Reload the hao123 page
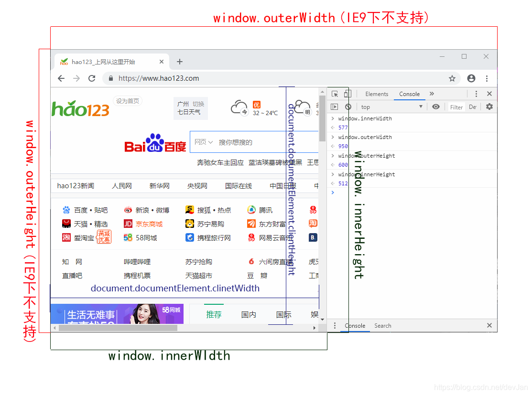The height and width of the screenshot is (396, 532). click(x=92, y=78)
